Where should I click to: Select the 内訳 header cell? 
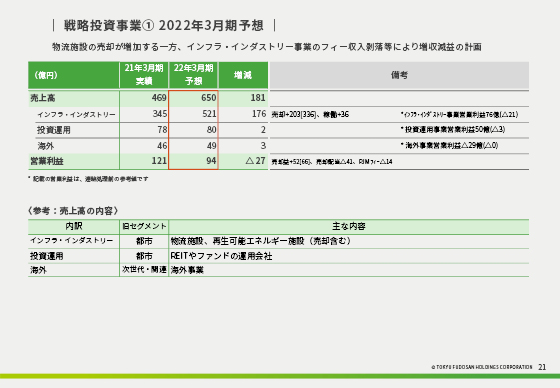tap(74, 227)
